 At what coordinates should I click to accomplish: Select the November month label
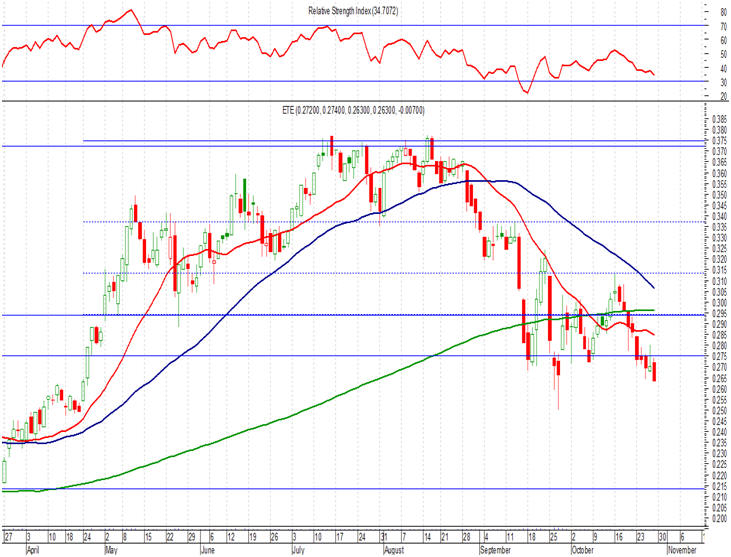[683, 550]
